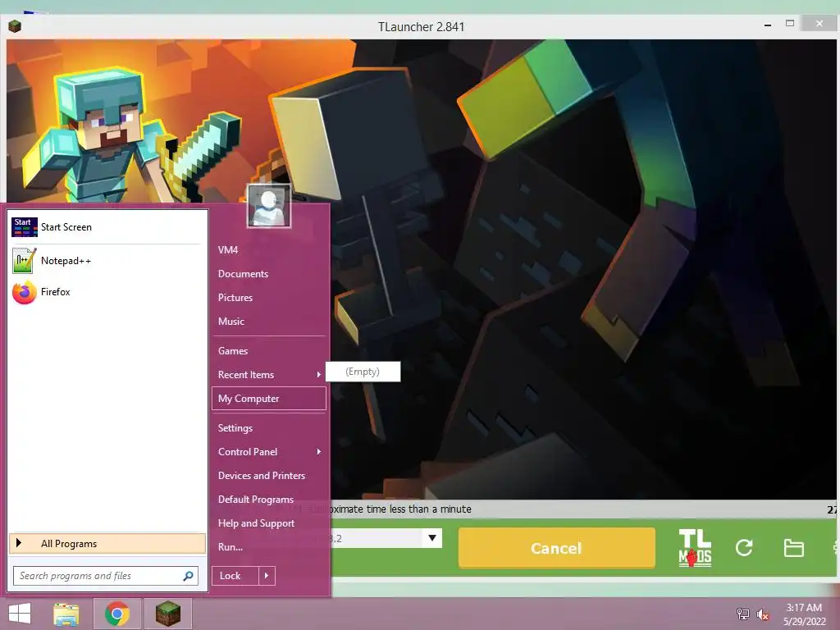Screen dimensions: 840x630
Task: Click the Lock button
Action: click(x=235, y=576)
